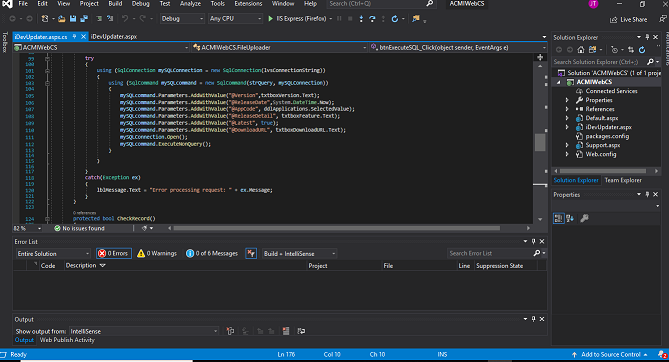Switch to the Team Explorer tab
Image resolution: width=669 pixels, height=362 pixels.
pos(623,181)
